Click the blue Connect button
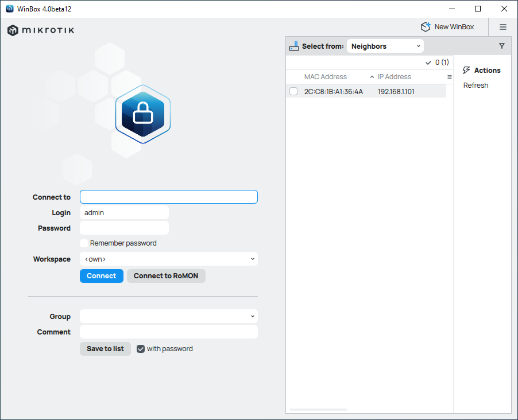 point(102,276)
